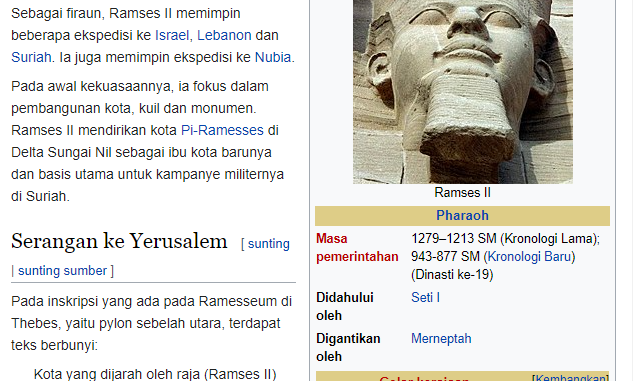The height and width of the screenshot is (381, 633).
Task: Open the Seti I predecessor link
Action: (x=425, y=297)
